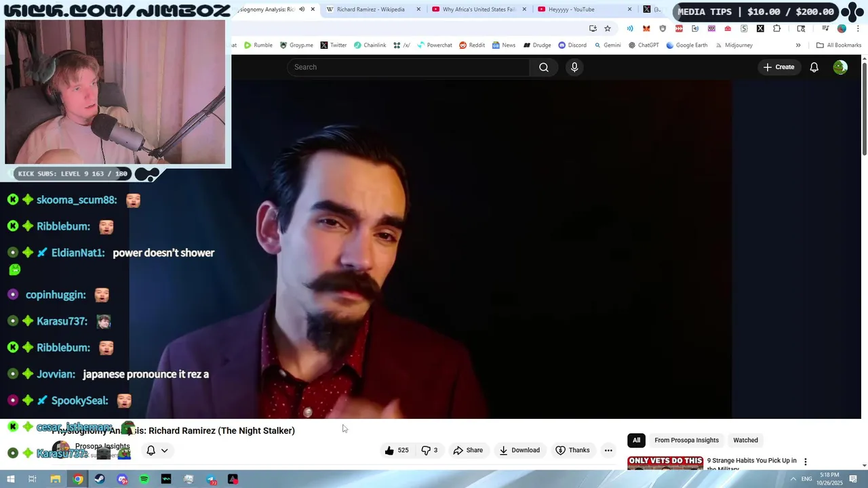Open the video more actions menu

(x=608, y=450)
